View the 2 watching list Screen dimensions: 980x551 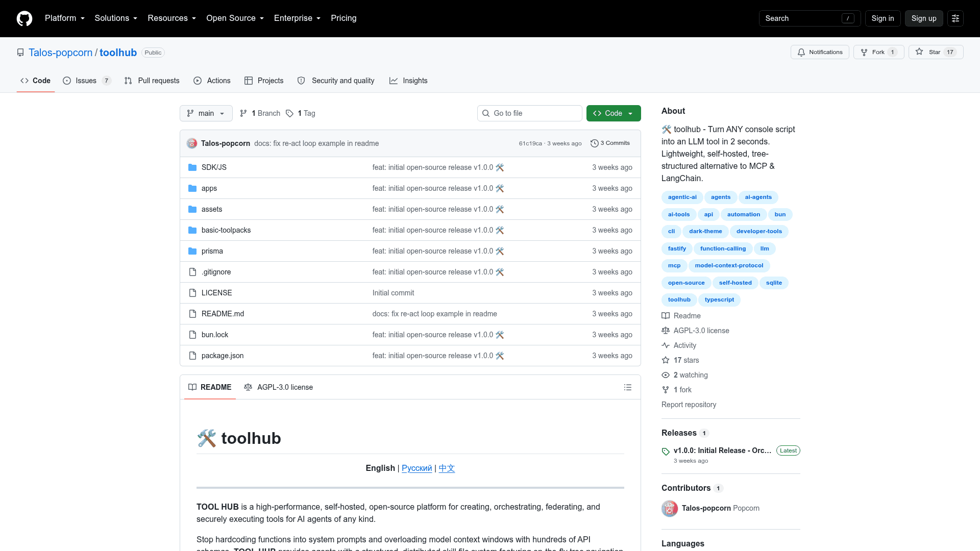(x=690, y=375)
